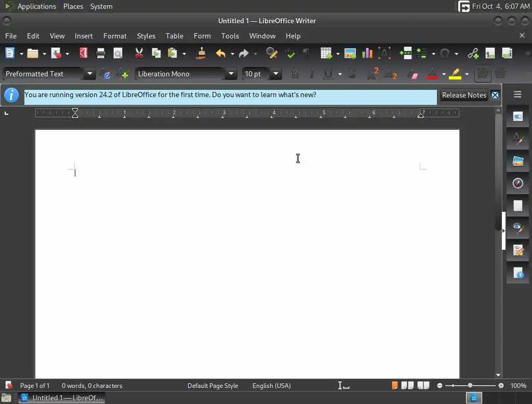Click Default Page Style in status bar
532x404 pixels.
[212, 386]
